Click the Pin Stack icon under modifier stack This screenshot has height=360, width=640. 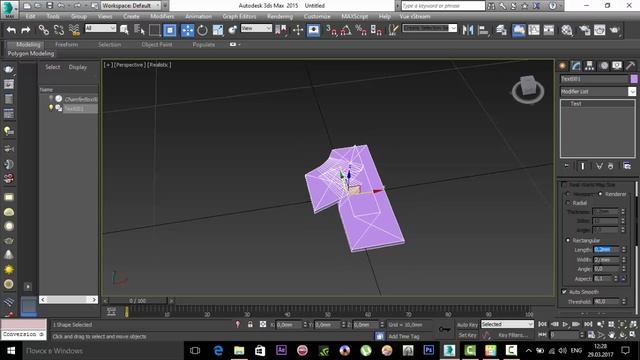tap(567, 166)
